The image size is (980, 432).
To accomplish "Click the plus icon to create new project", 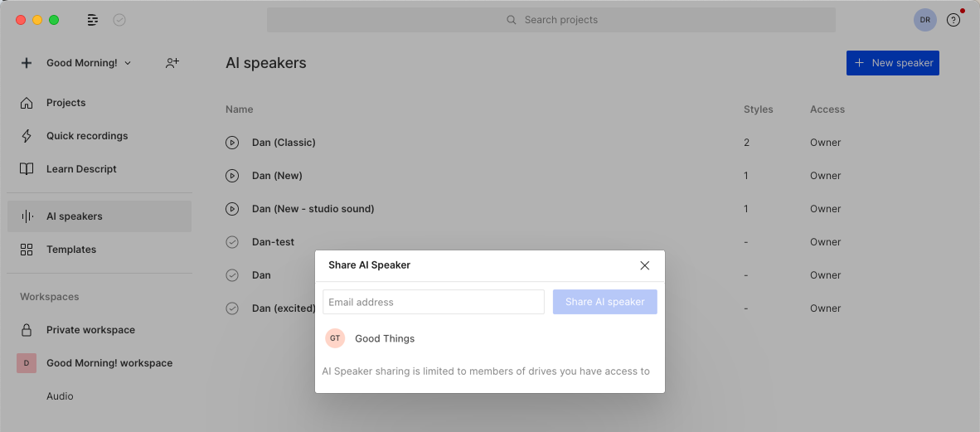I will (x=27, y=62).
